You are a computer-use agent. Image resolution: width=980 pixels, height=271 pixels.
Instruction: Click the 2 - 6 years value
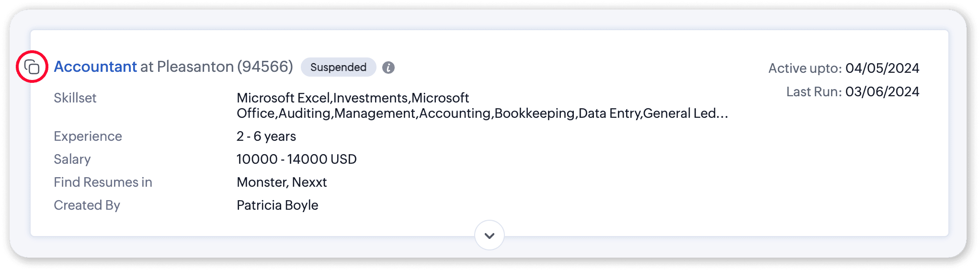click(266, 136)
